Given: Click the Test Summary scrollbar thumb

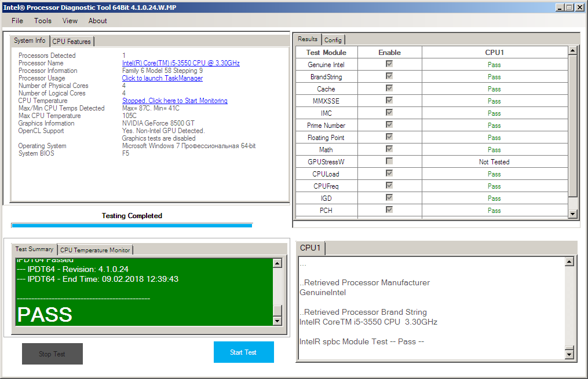Looking at the screenshot, I should (x=277, y=311).
